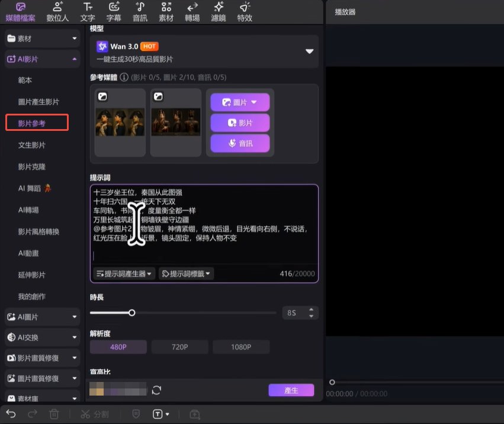Click the player progress scrubber handle
This screenshot has width=504, height=424.
tap(332, 382)
